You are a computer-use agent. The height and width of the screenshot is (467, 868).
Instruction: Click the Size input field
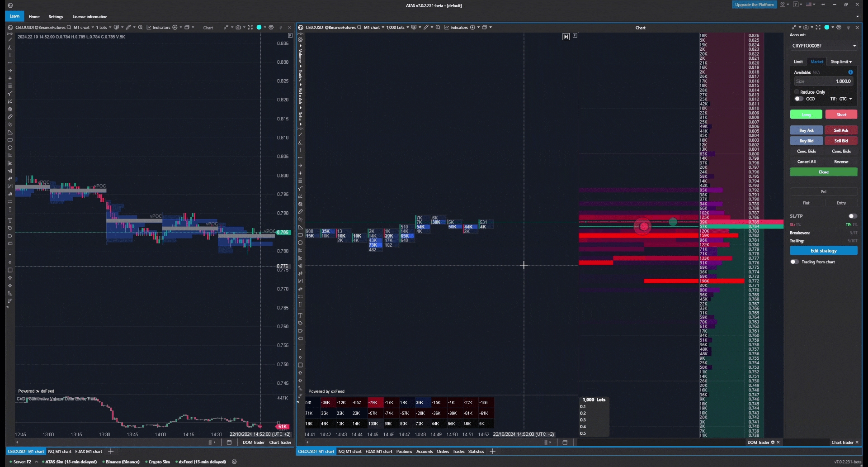[823, 81]
